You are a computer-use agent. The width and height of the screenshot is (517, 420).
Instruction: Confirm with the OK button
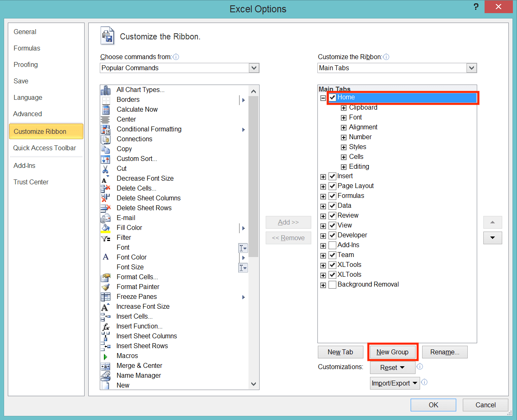pyautogui.click(x=433, y=405)
